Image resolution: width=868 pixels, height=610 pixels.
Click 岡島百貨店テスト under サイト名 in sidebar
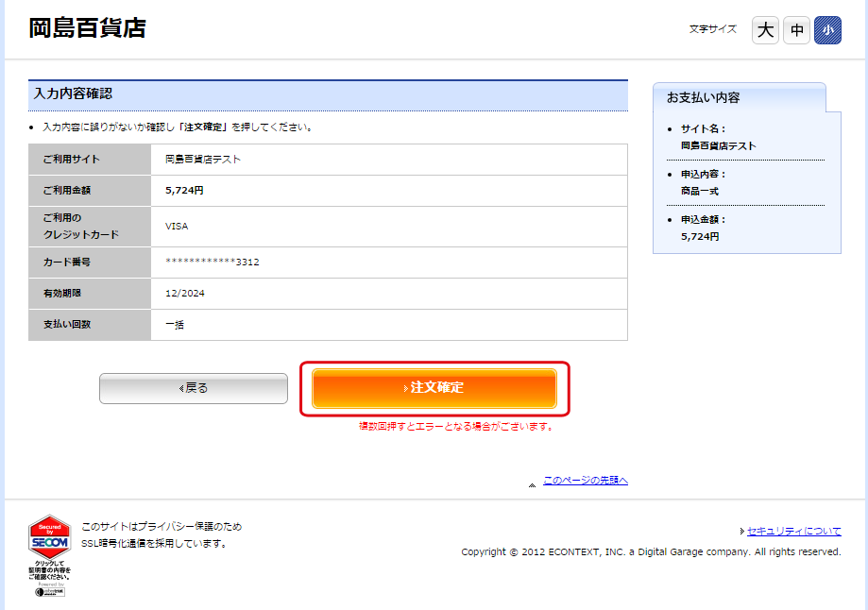719,145
